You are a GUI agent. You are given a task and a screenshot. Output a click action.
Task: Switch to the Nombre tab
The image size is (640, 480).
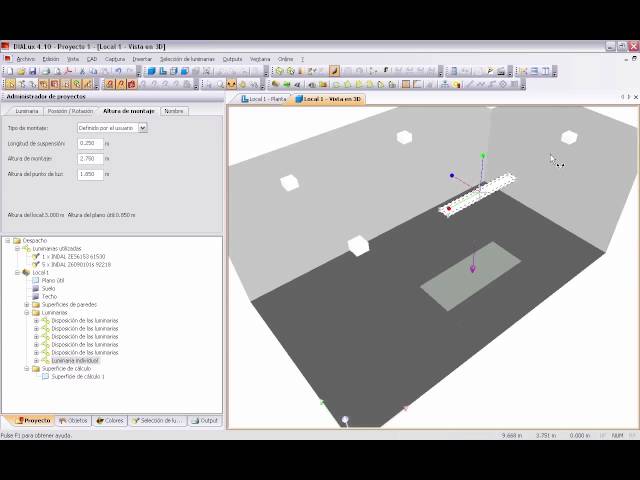174,111
